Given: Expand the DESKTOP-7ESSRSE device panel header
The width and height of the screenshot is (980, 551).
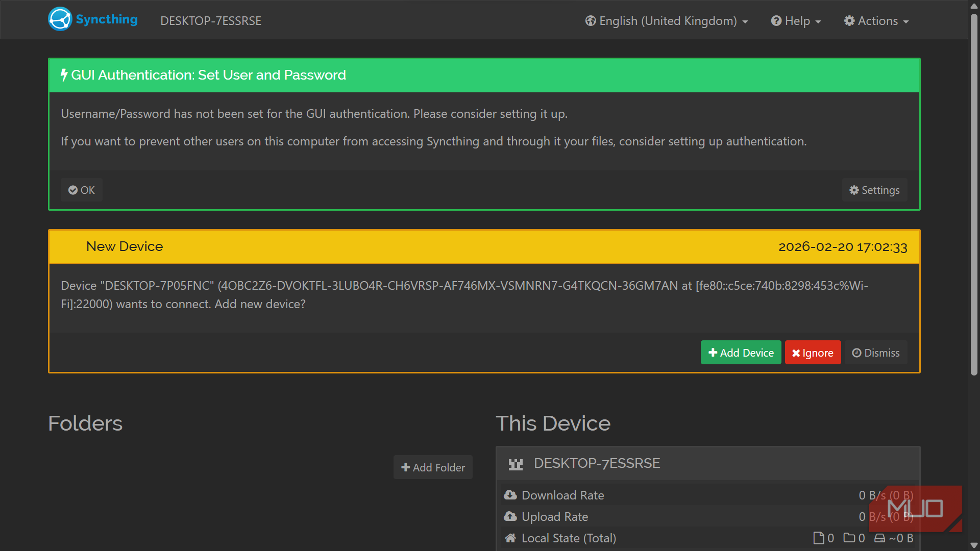Looking at the screenshot, I should [708, 463].
